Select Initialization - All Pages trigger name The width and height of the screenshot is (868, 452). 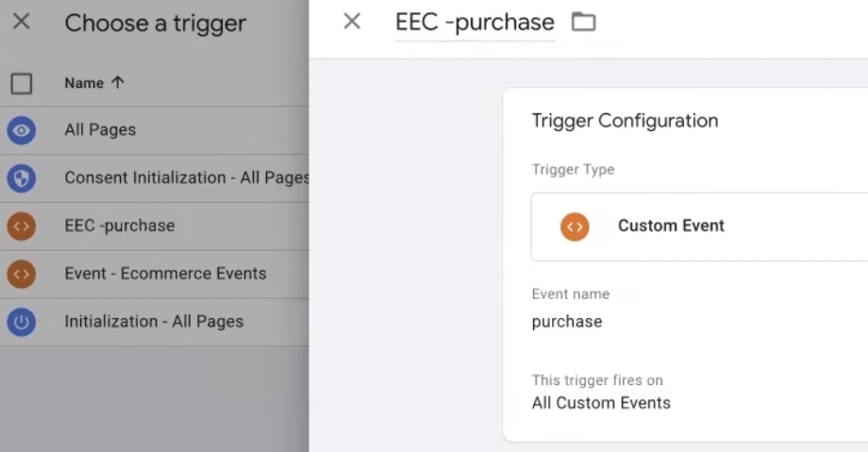tap(154, 322)
